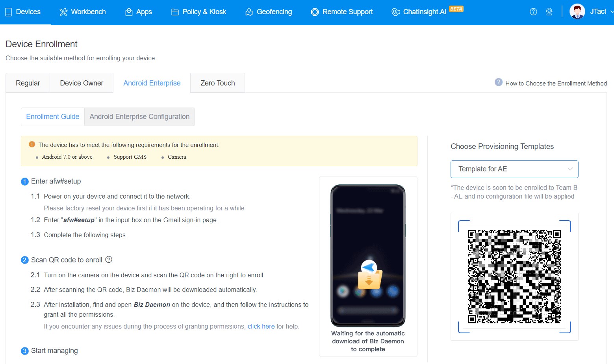Viewport: 614px width, 364px height.
Task: Click the 'Scan QR code to enroll' heading
Action: (x=67, y=260)
